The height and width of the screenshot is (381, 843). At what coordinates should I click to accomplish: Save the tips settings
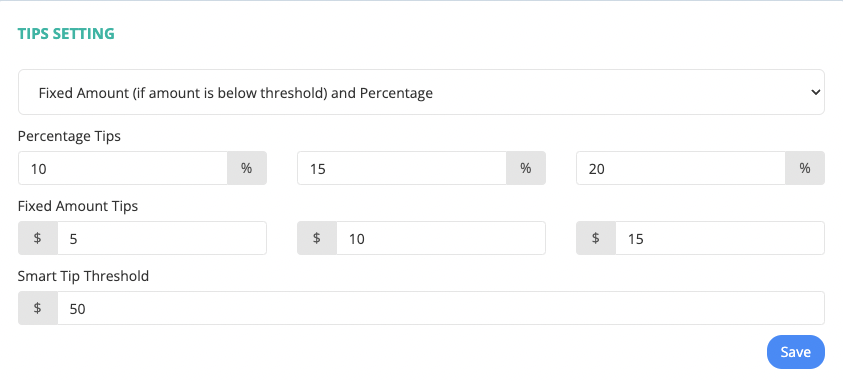click(796, 352)
